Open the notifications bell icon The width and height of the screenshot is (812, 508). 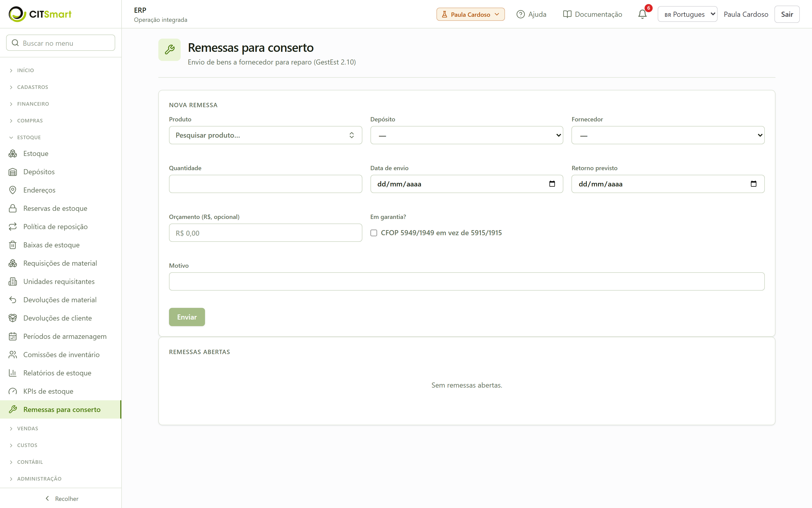pos(642,14)
